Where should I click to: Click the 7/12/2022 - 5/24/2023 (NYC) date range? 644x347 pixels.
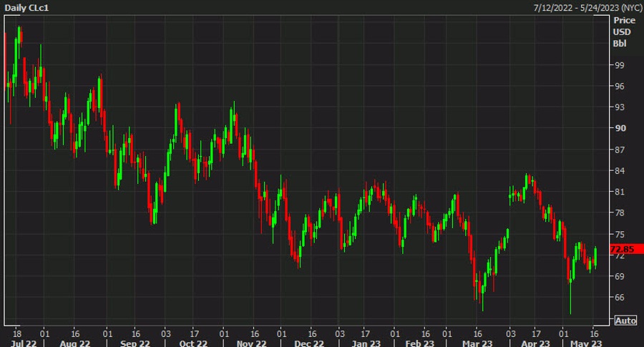587,8
